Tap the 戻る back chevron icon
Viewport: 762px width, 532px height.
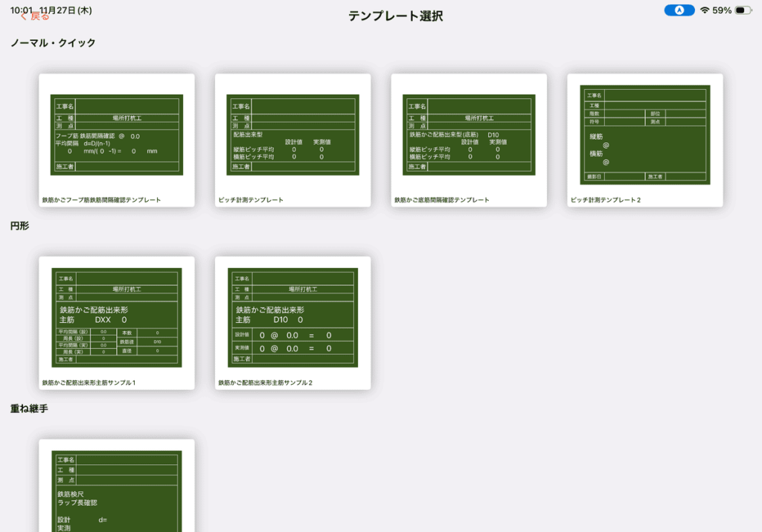[23, 16]
